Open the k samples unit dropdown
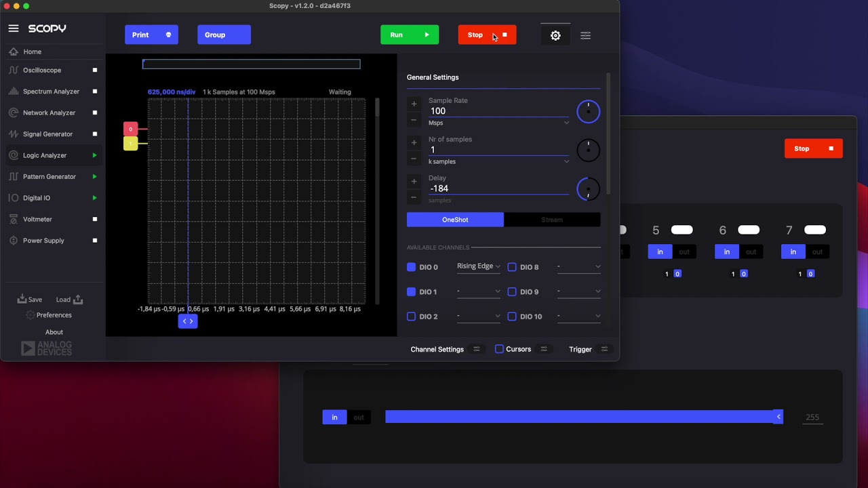Screen dimensions: 868x488 coord(499,161)
